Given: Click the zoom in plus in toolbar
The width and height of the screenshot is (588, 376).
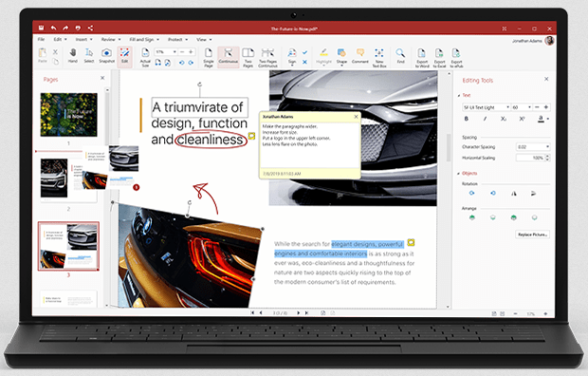Looking at the screenshot, I should 191,52.
